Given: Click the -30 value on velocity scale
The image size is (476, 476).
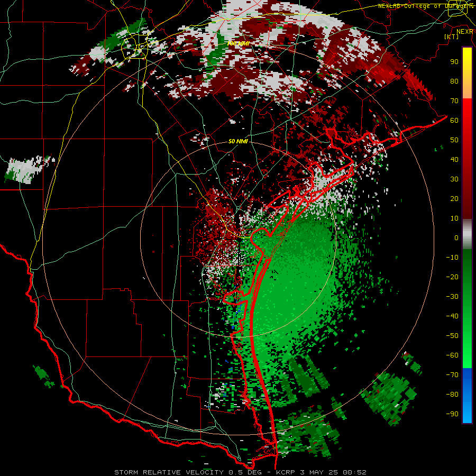Looking at the screenshot, I should tap(452, 297).
